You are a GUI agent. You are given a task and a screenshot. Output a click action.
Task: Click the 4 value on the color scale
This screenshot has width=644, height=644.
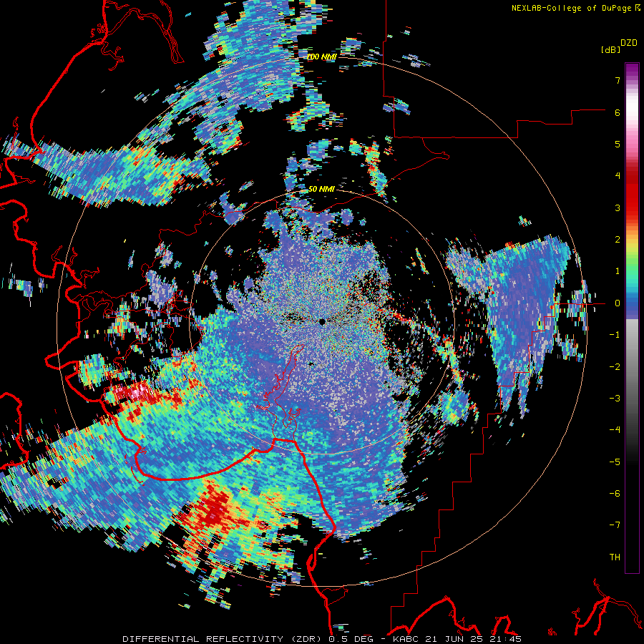click(x=618, y=176)
